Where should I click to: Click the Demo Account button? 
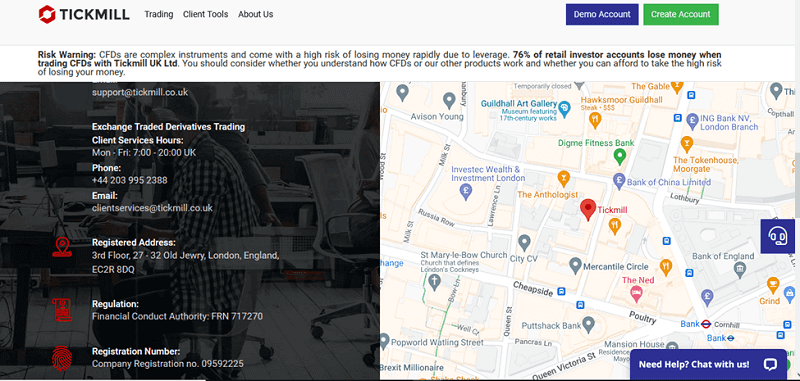602,14
